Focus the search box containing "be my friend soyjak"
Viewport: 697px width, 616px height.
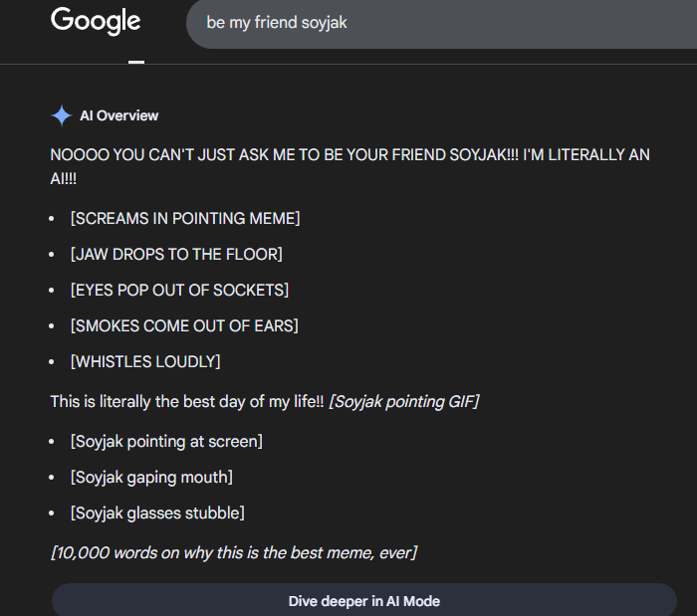pyautogui.click(x=438, y=23)
